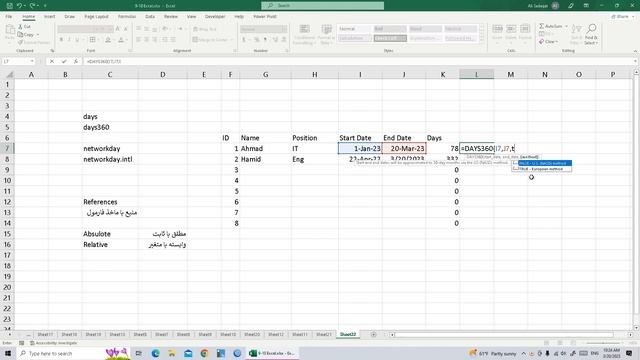Switch to the Data tab
The width and height of the screenshot is (640, 360).
150,17
